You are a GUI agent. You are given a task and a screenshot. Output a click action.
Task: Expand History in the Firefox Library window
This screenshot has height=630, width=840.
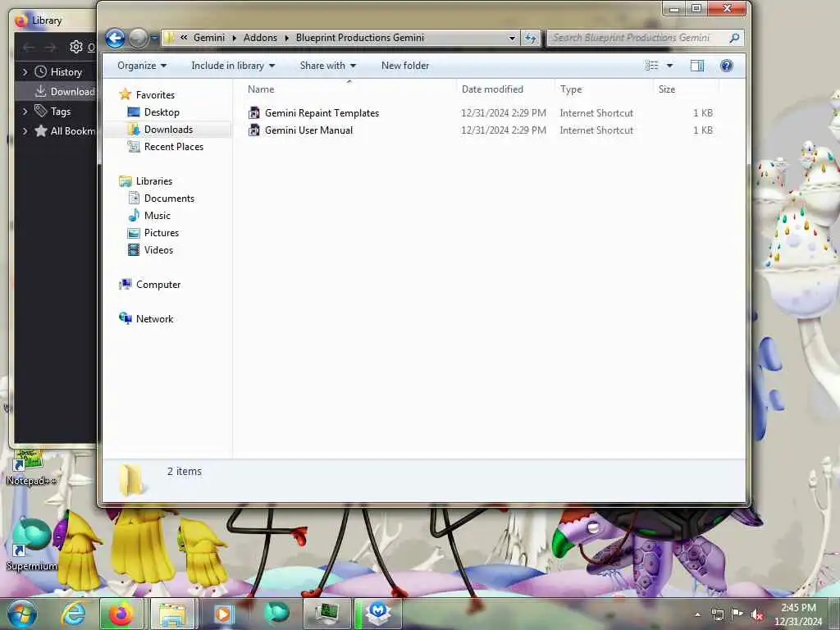pyautogui.click(x=25, y=71)
